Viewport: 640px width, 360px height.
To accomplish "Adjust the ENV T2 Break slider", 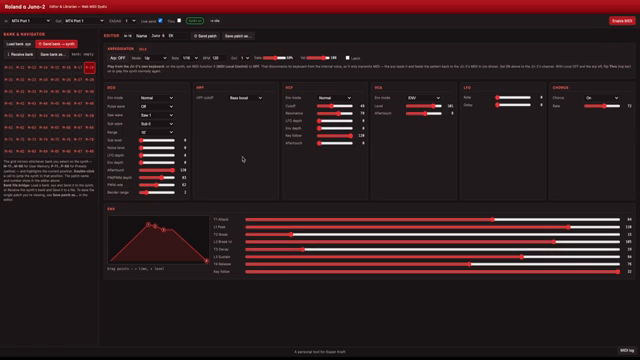I will pyautogui.click(x=433, y=234).
